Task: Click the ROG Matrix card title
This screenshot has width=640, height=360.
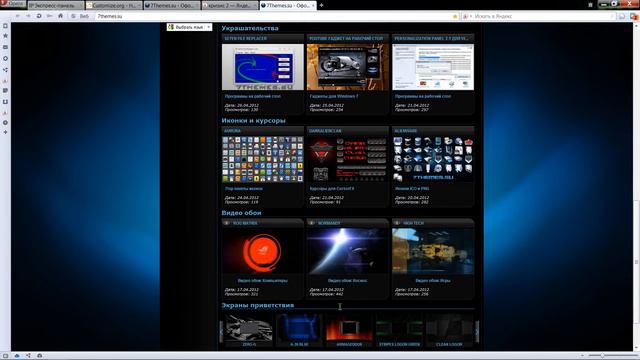Action: [245, 223]
